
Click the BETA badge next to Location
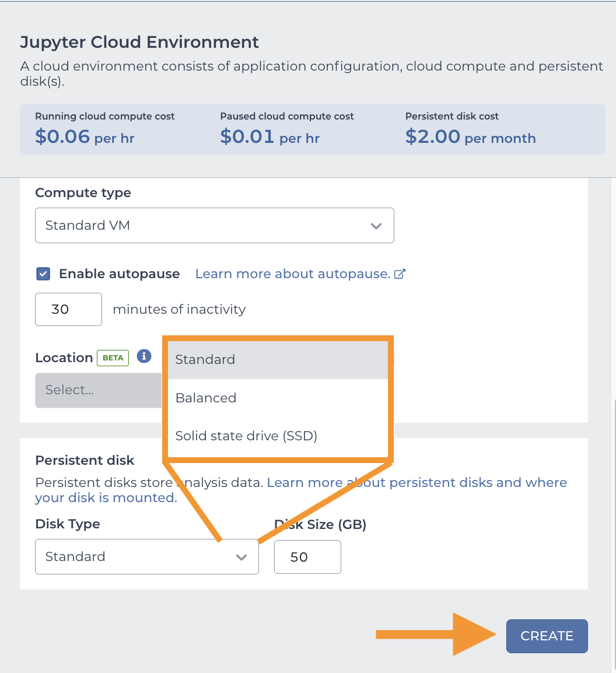113,357
